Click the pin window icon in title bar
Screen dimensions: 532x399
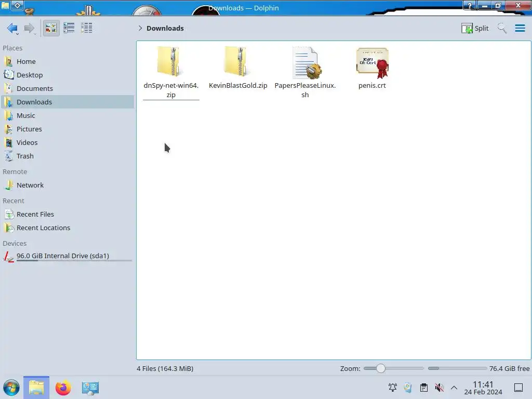point(17,5)
